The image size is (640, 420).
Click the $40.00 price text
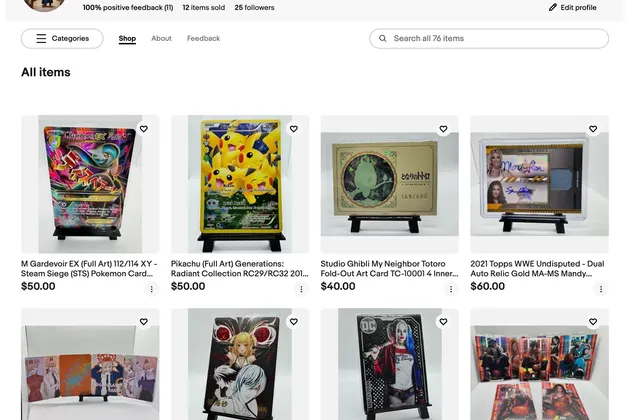click(338, 286)
